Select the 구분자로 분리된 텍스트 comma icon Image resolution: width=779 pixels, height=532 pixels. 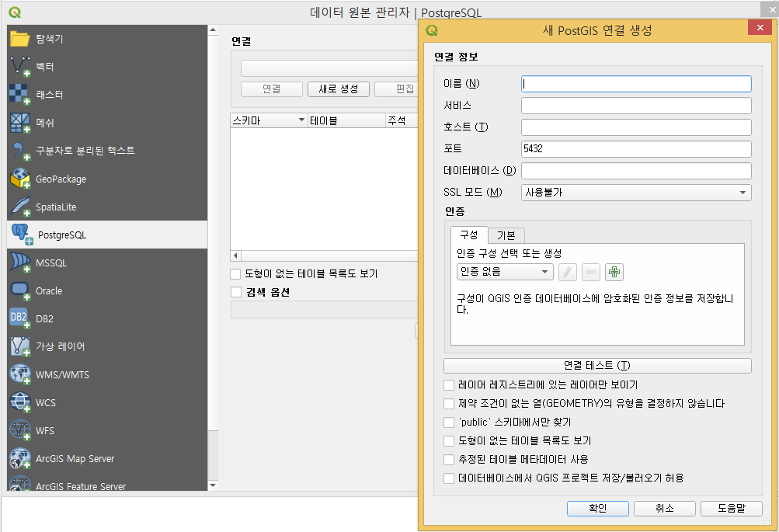(20, 151)
